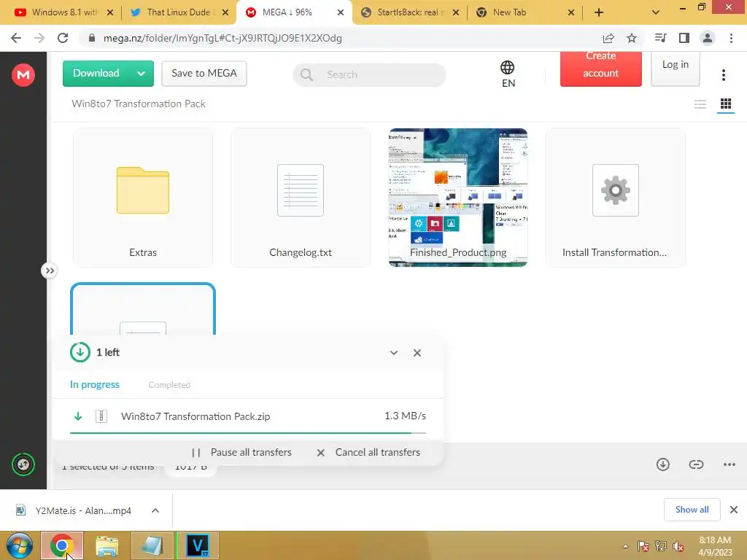This screenshot has height=560, width=747.
Task: Switch to the That Linux Dude Twitter tab
Action: 180,12
